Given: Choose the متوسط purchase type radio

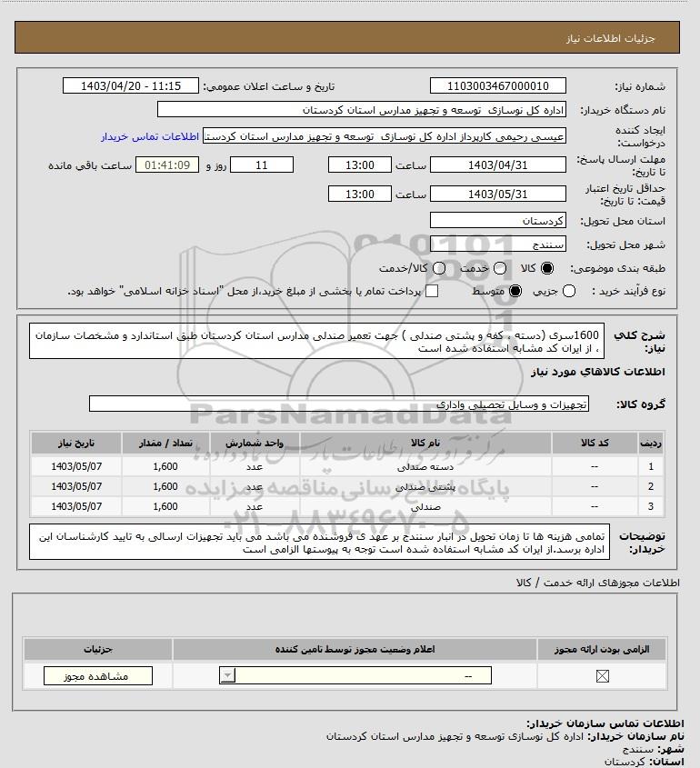Looking at the screenshot, I should pos(515,292).
